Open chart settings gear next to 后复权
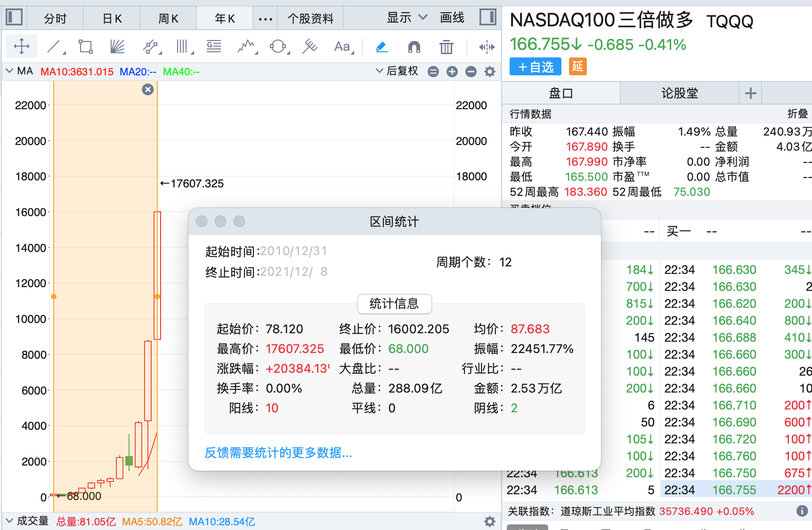Screen dimensions: 812x530 point(490,72)
